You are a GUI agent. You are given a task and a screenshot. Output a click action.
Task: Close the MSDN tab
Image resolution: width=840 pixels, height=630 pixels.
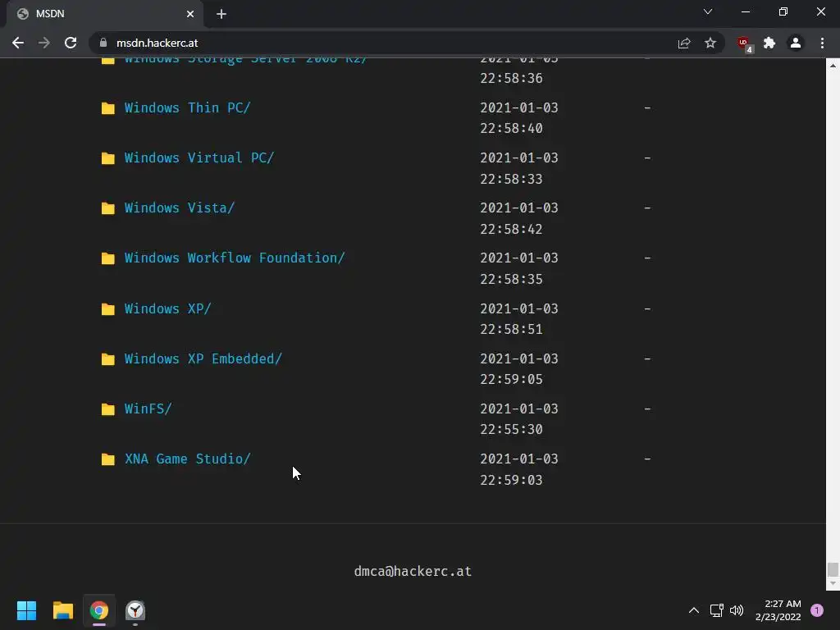[x=190, y=14]
